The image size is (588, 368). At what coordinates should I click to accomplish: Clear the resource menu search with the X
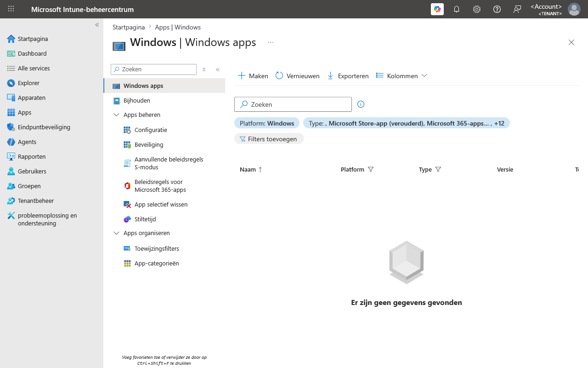[x=204, y=69]
